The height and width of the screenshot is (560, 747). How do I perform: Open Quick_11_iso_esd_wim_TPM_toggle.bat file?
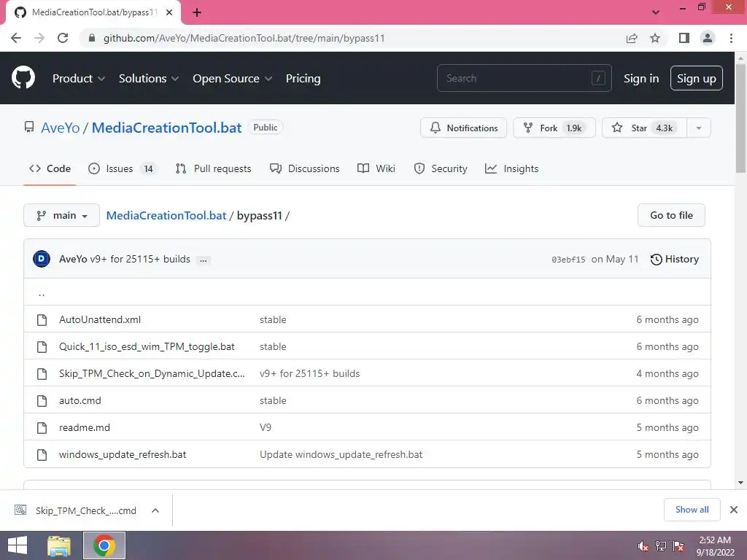click(147, 346)
